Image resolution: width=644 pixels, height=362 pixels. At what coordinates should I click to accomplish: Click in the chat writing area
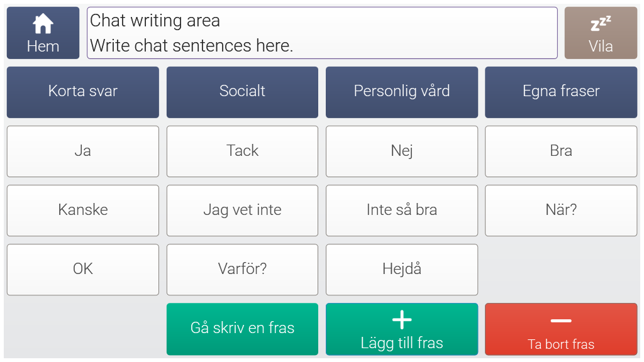[x=322, y=33]
